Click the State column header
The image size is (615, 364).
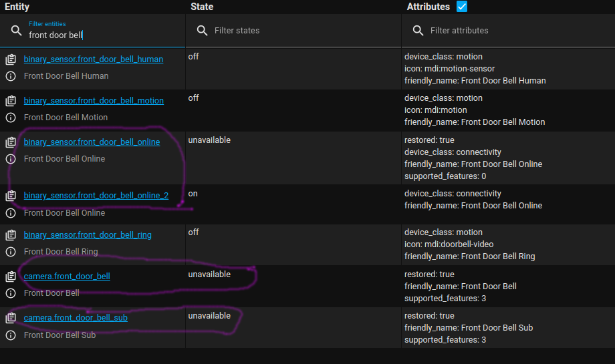[202, 7]
